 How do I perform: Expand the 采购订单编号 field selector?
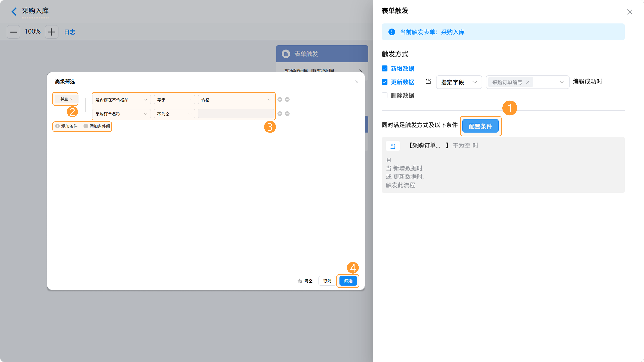[x=562, y=82]
